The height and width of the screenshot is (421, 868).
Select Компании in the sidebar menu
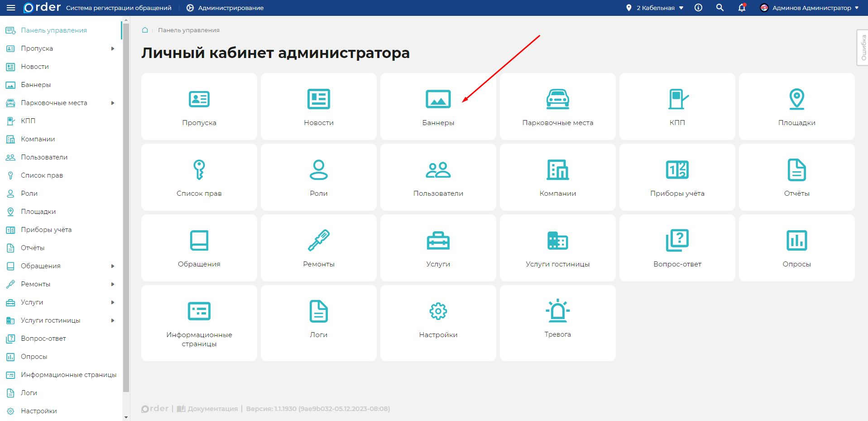coord(38,139)
